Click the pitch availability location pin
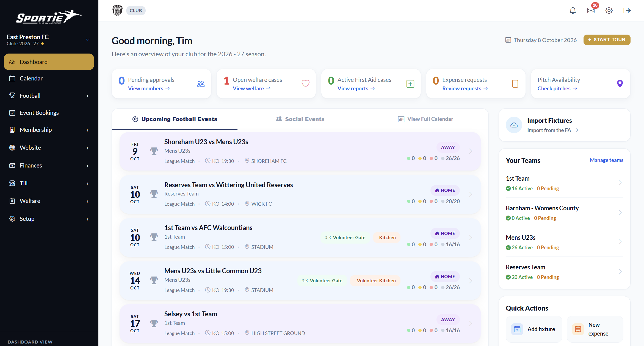Image resolution: width=644 pixels, height=346 pixels. click(x=620, y=84)
